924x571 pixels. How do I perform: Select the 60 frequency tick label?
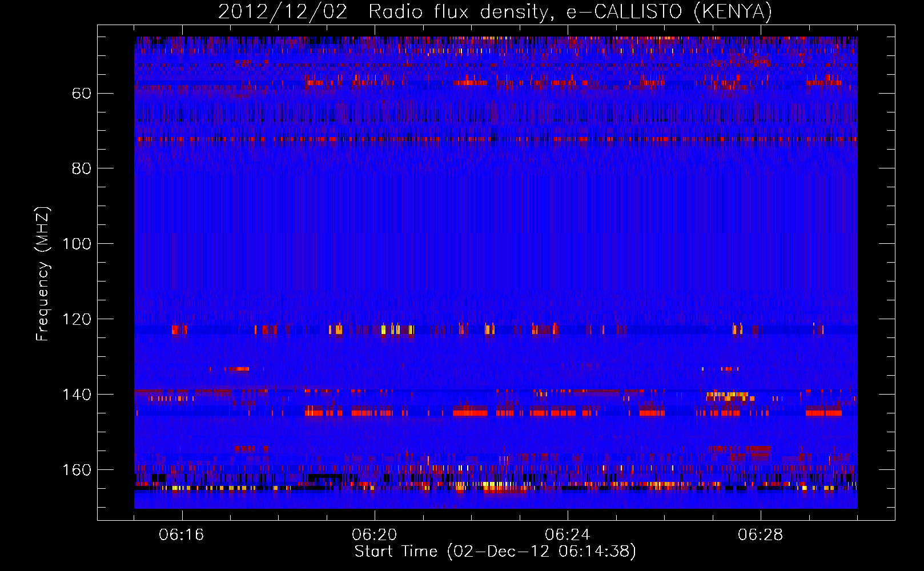coord(82,93)
